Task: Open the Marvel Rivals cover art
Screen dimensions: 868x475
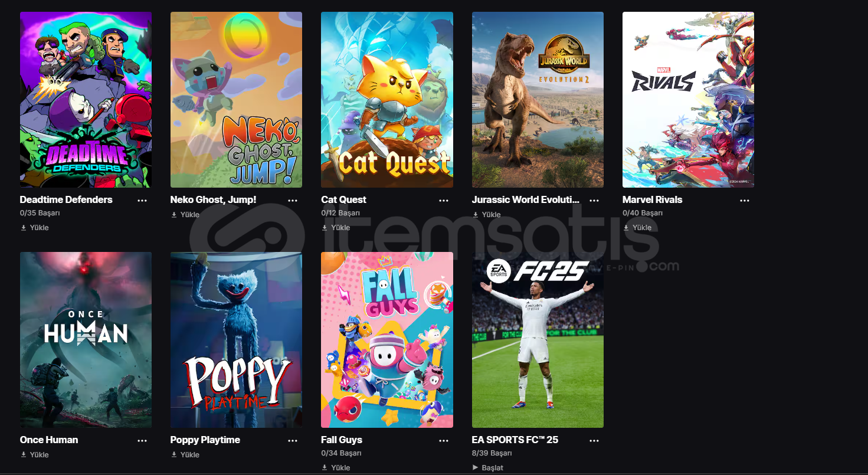Action: point(688,100)
